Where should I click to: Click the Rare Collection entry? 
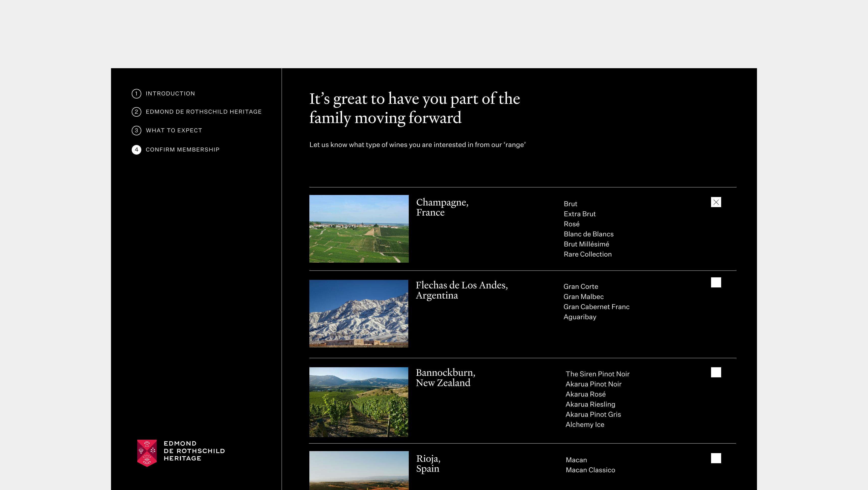(x=588, y=254)
